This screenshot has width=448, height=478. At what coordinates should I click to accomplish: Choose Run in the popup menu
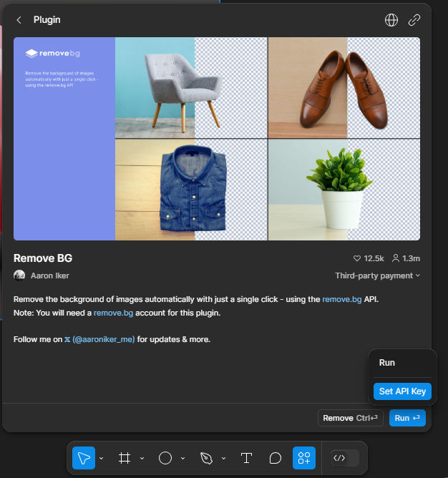[402, 363]
